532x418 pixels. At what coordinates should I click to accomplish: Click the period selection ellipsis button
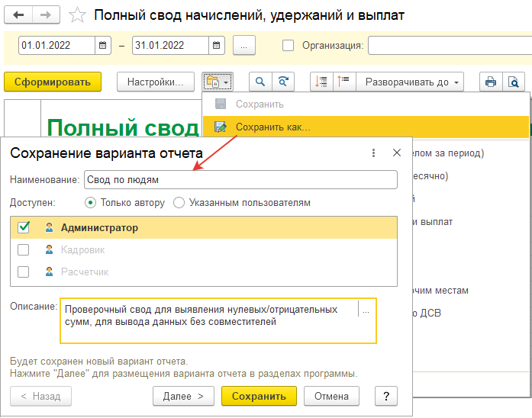point(243,46)
